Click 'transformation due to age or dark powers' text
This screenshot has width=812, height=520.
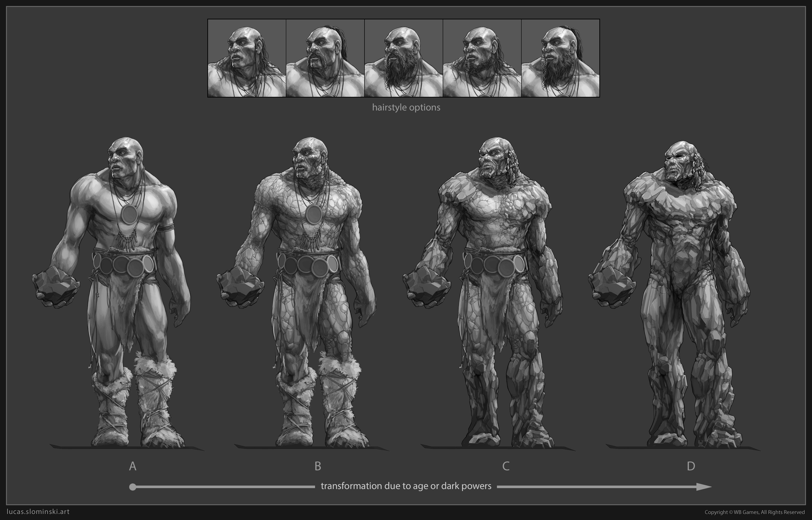(x=406, y=486)
